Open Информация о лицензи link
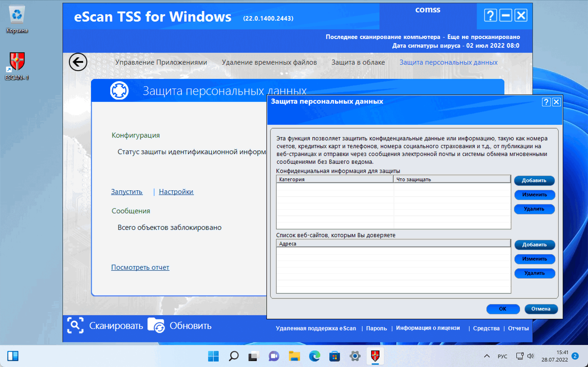The height and width of the screenshot is (367, 588). tap(428, 328)
